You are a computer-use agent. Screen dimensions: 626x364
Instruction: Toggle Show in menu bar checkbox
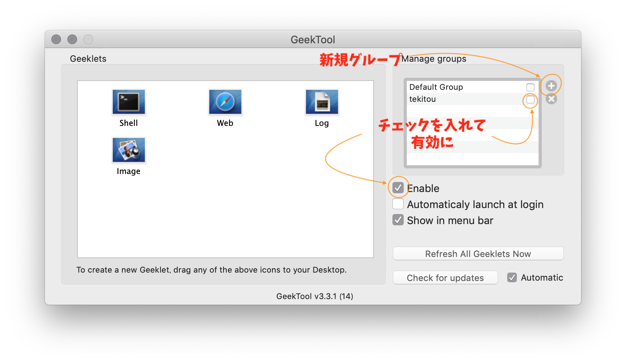coord(398,220)
